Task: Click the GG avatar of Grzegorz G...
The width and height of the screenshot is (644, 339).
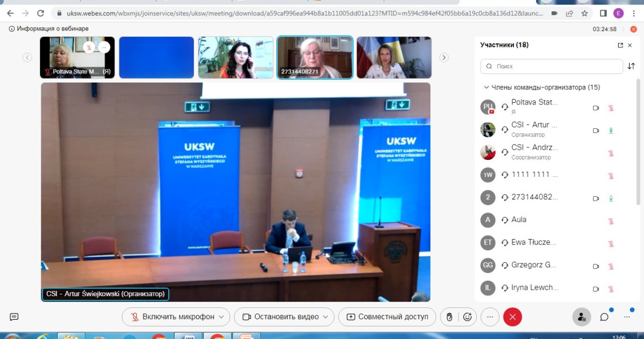Action: (x=488, y=265)
